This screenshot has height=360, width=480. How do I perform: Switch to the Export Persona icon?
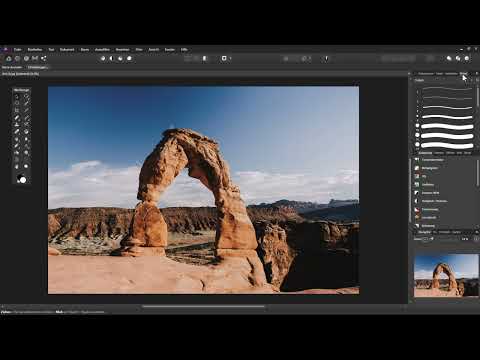pos(43,58)
